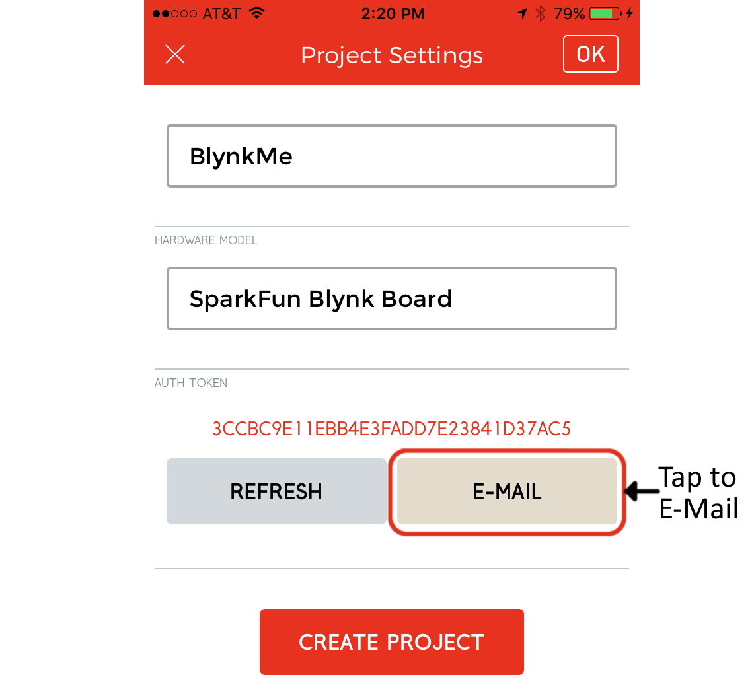The width and height of the screenshot is (752, 700).
Task: Tap the location services arrow icon
Action: click(522, 13)
